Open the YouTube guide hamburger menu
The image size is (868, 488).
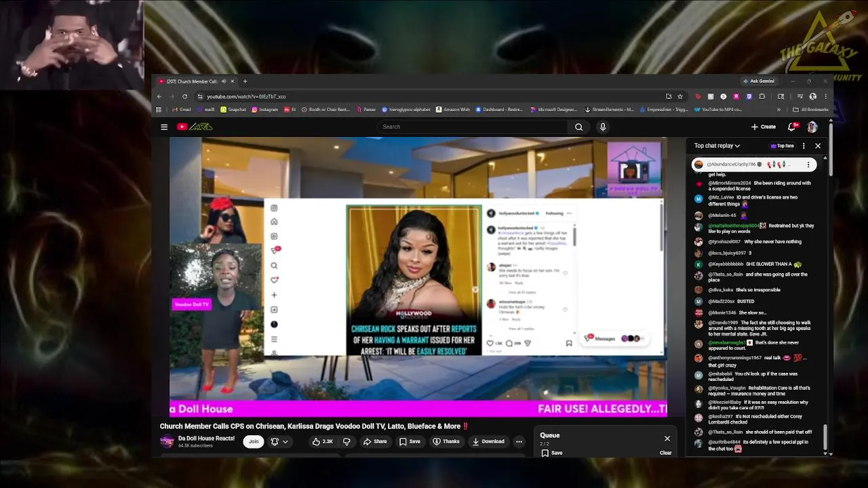(x=164, y=127)
